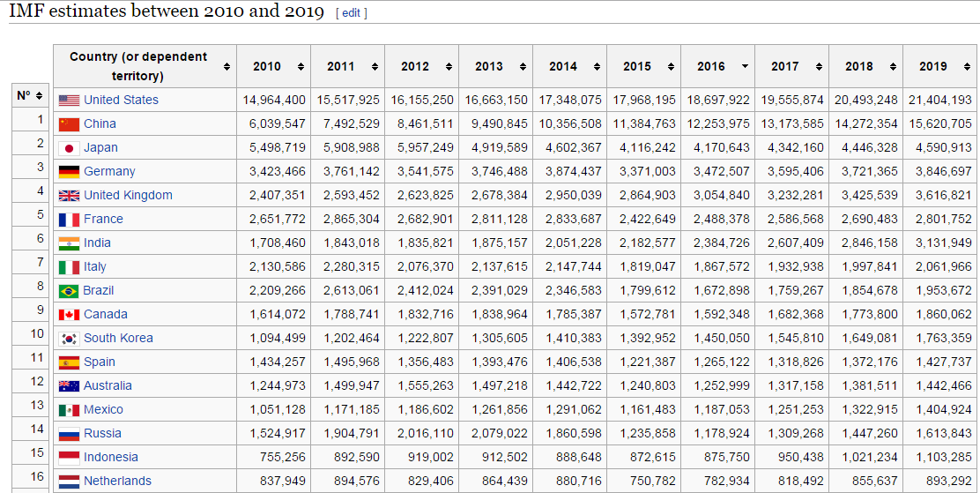The image size is (980, 493).
Task: Select Russia 2013 value 2,079,022
Action: tap(500, 433)
